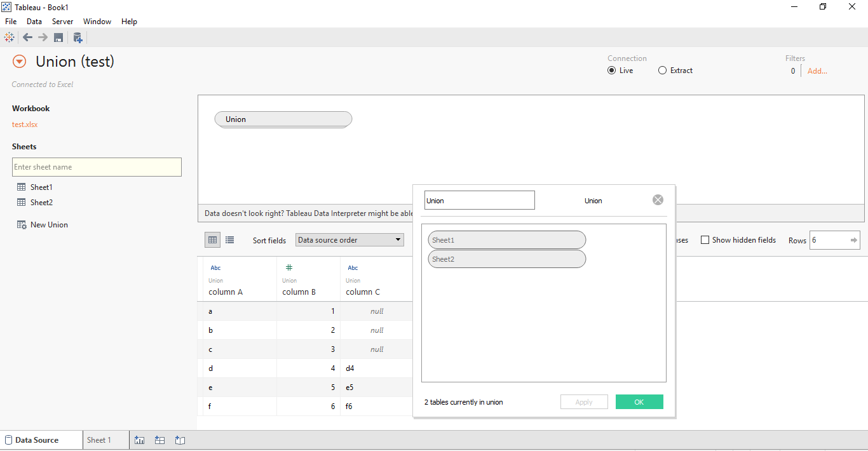This screenshot has width=868, height=451.
Task: Click the Enter sheet name search field
Action: 97,167
